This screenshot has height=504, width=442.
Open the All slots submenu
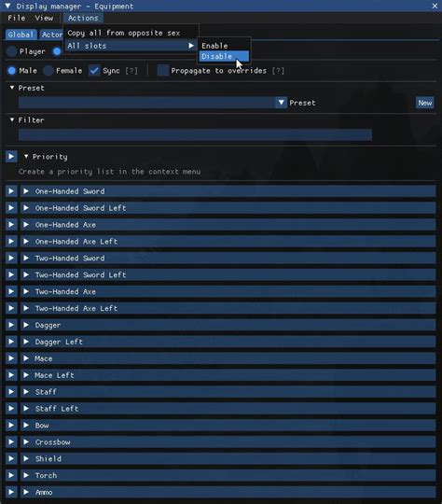(x=131, y=46)
